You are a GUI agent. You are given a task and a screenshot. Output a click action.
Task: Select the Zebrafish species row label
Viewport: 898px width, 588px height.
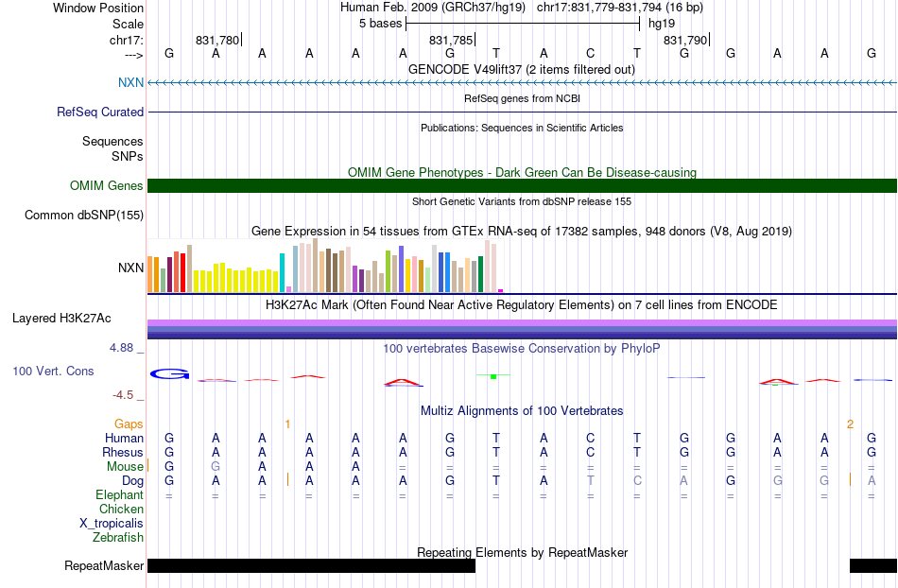tap(118, 537)
